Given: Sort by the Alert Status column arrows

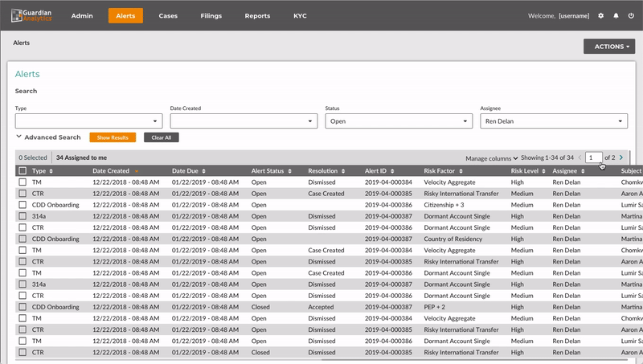Looking at the screenshot, I should click(289, 171).
